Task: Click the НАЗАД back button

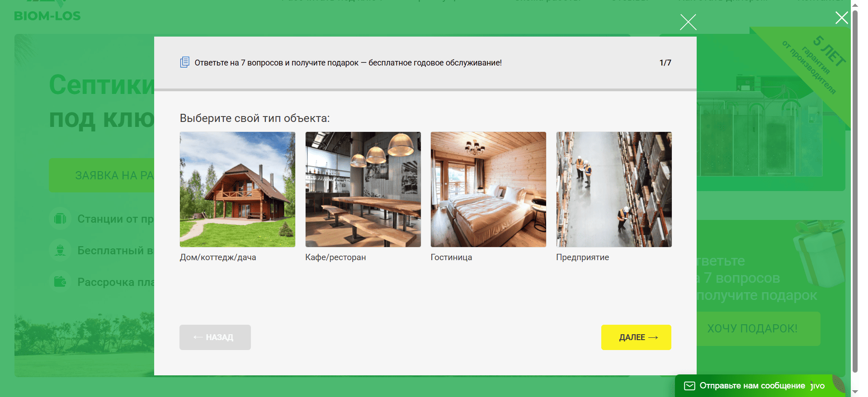Action: (215, 337)
